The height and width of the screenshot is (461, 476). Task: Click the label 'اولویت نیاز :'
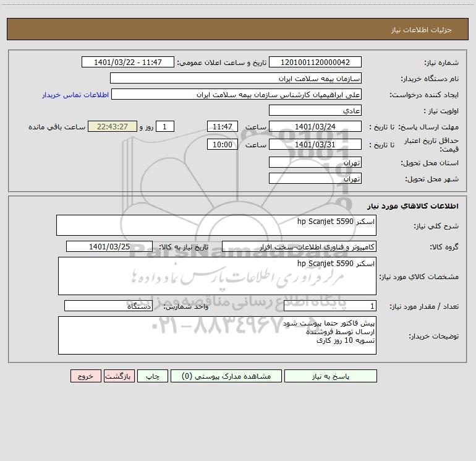pyautogui.click(x=441, y=111)
